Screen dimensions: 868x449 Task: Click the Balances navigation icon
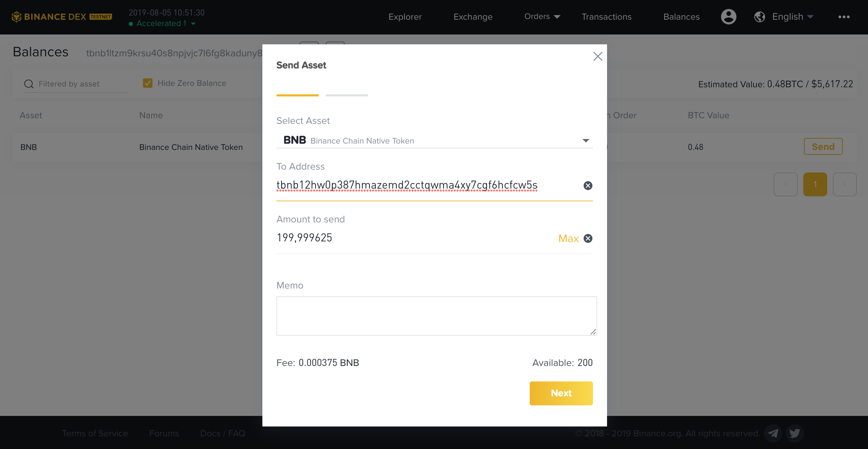(x=682, y=15)
